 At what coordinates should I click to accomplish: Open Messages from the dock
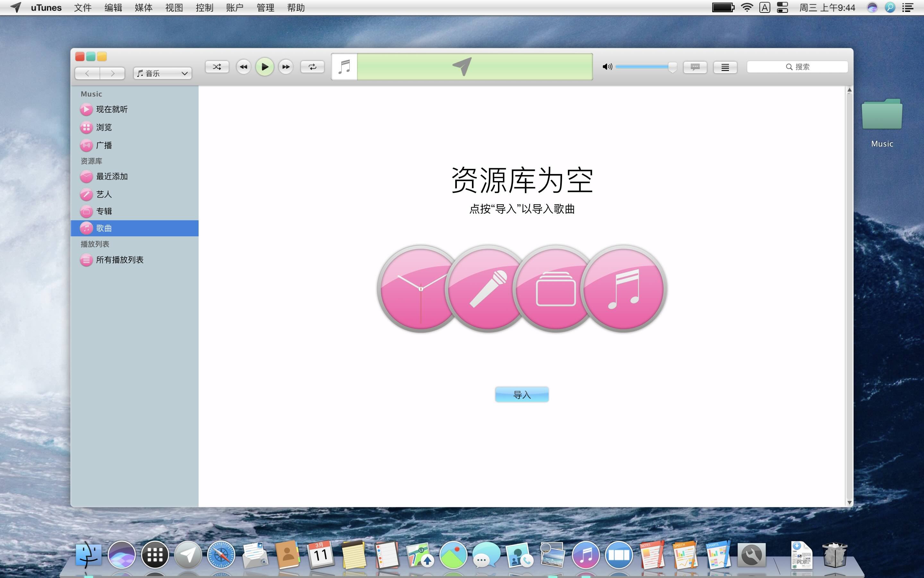(486, 555)
